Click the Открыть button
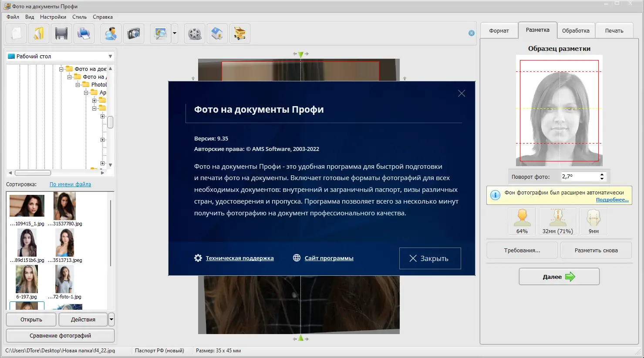 [x=31, y=319]
